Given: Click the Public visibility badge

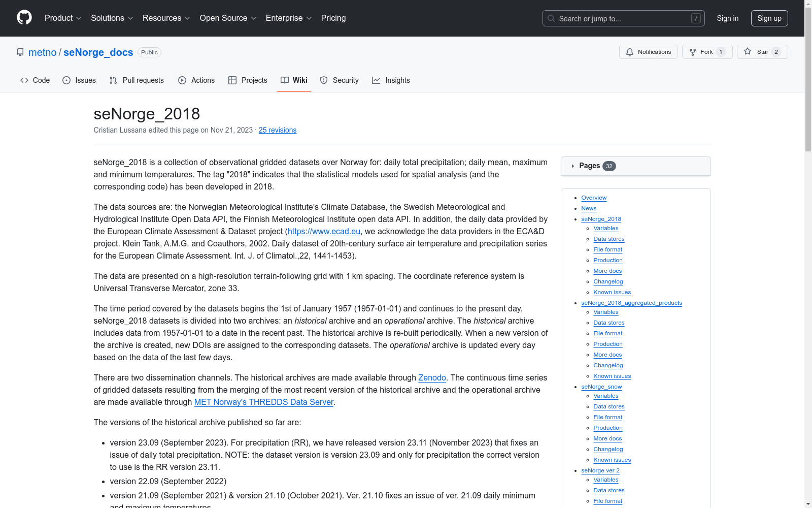Looking at the screenshot, I should coord(149,52).
